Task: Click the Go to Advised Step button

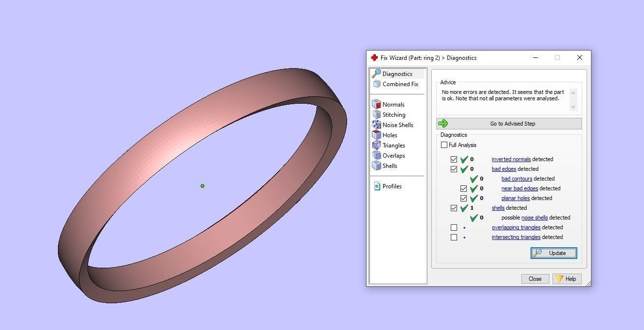Action: click(509, 124)
